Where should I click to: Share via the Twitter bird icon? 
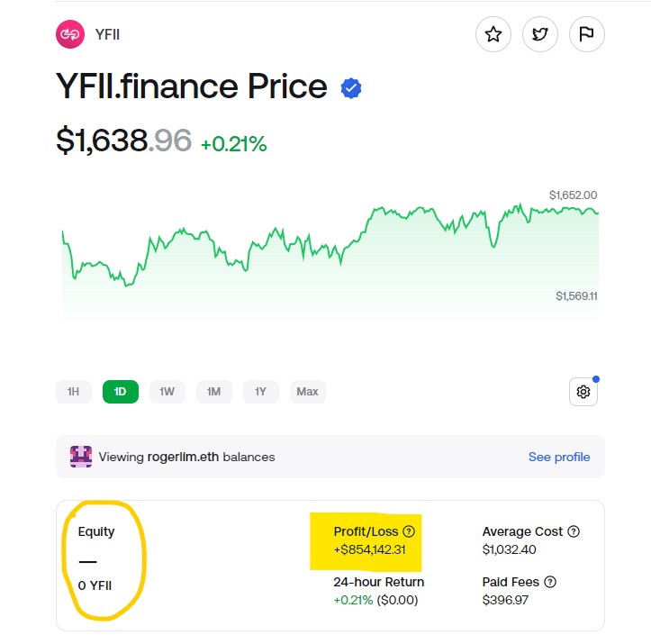point(539,35)
